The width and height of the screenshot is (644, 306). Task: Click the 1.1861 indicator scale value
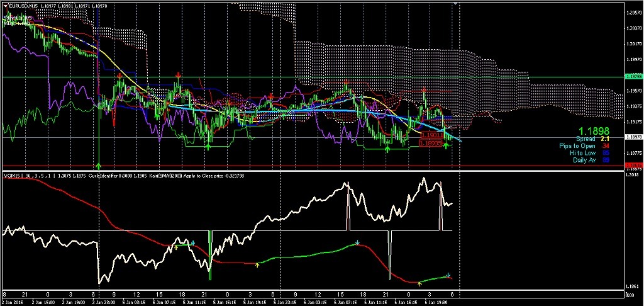(631, 286)
